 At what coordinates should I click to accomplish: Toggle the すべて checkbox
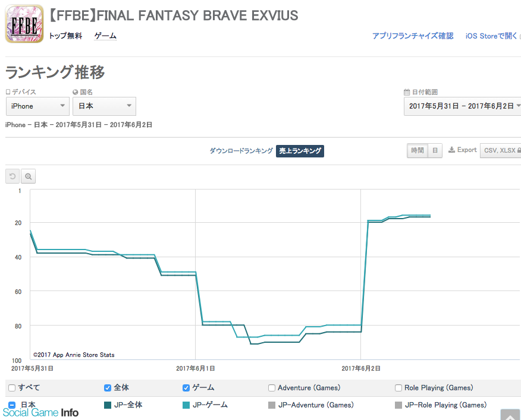(x=12, y=388)
